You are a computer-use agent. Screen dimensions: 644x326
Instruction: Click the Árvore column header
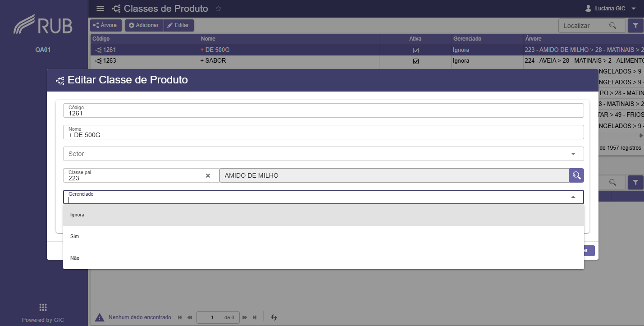tap(584, 39)
